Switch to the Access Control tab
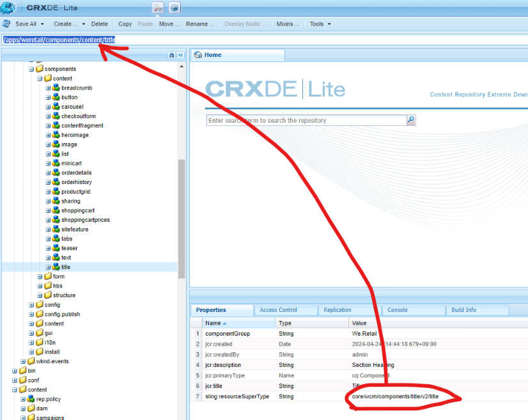 coord(286,310)
